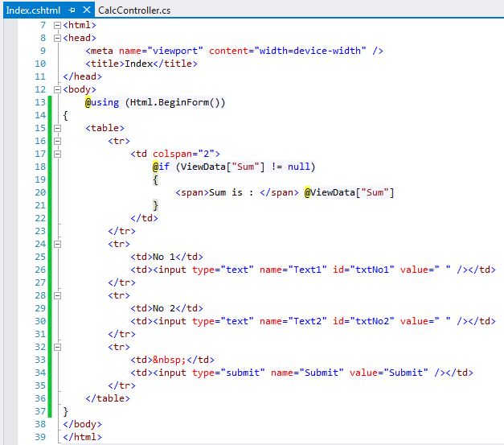504x445 pixels.
Task: Collapse the <tr> block on line 24
Action: click(57, 244)
